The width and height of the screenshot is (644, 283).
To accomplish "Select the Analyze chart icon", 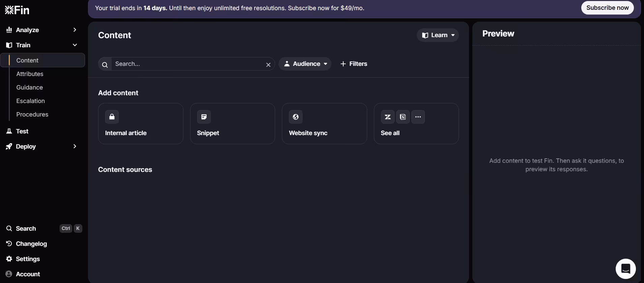I will pos(9,30).
